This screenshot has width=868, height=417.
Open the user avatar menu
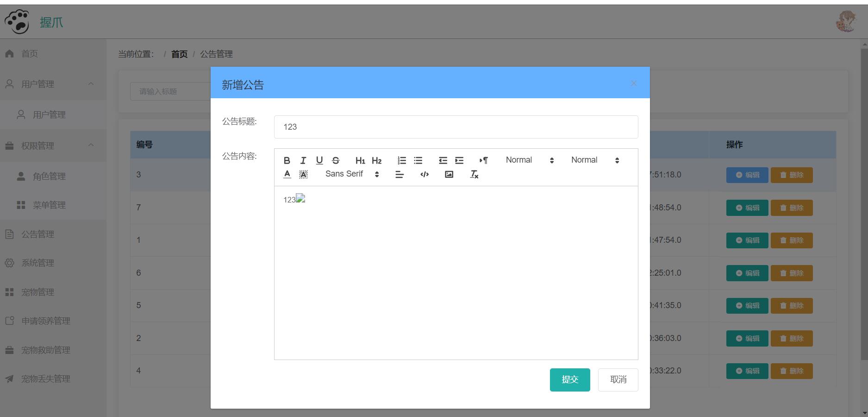click(x=846, y=22)
